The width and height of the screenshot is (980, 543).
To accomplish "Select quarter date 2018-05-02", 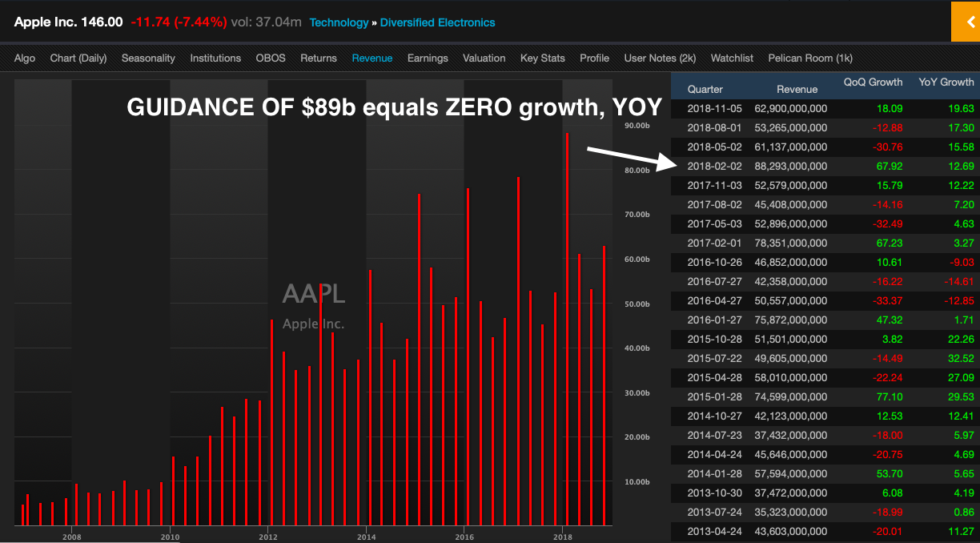I will pyautogui.click(x=715, y=147).
